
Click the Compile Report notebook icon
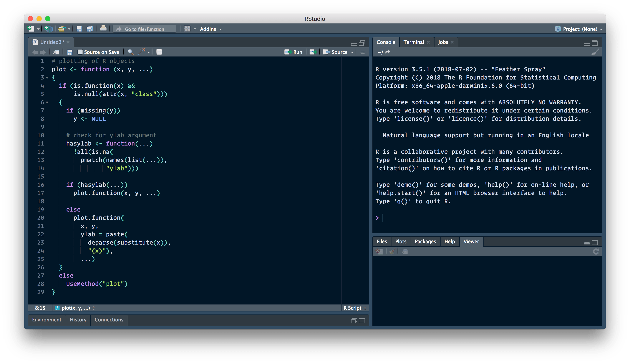click(159, 52)
